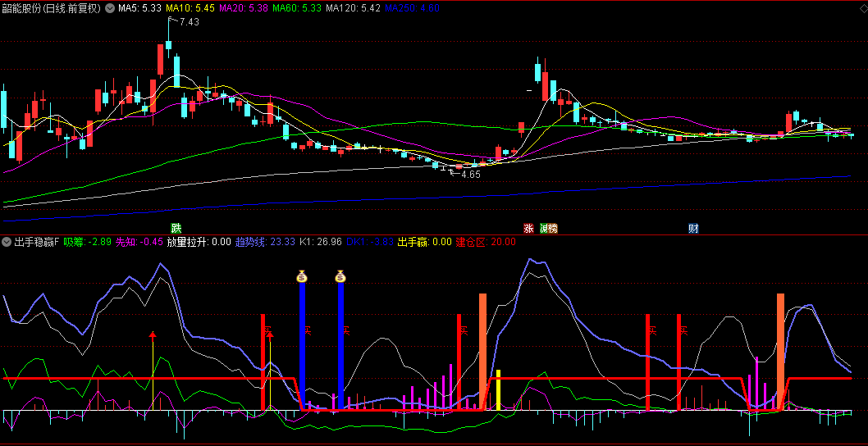Click the magenta MA20: 5.38 legend
Viewport: 868px width, 446px height.
[244, 8]
